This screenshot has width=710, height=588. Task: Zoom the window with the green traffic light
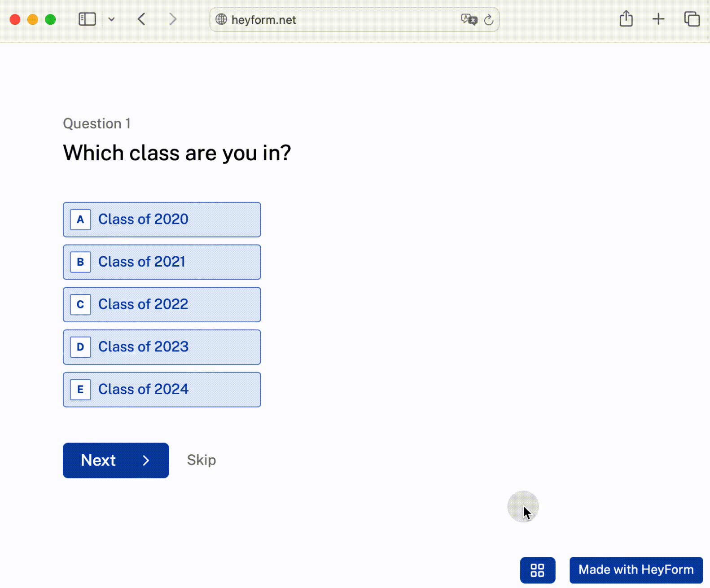pos(51,19)
